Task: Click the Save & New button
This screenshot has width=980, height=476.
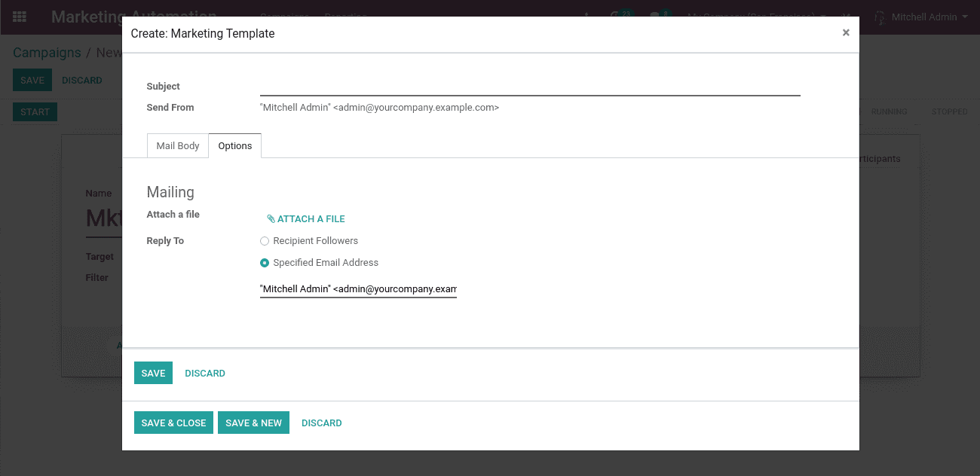Action: click(x=253, y=423)
